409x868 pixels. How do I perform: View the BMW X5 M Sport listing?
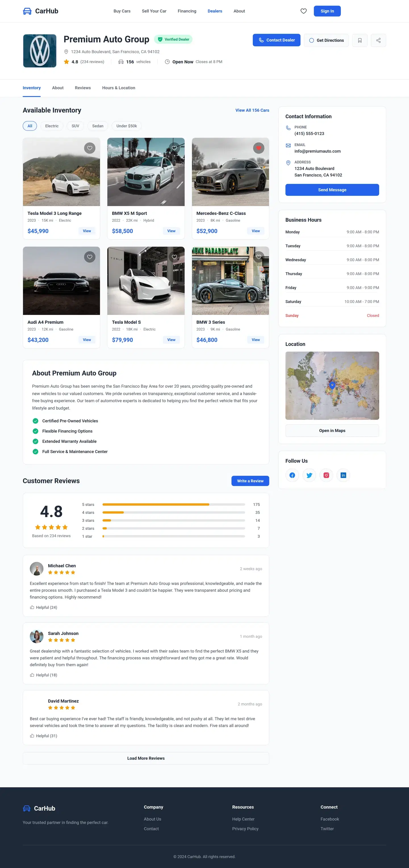pyautogui.click(x=171, y=231)
